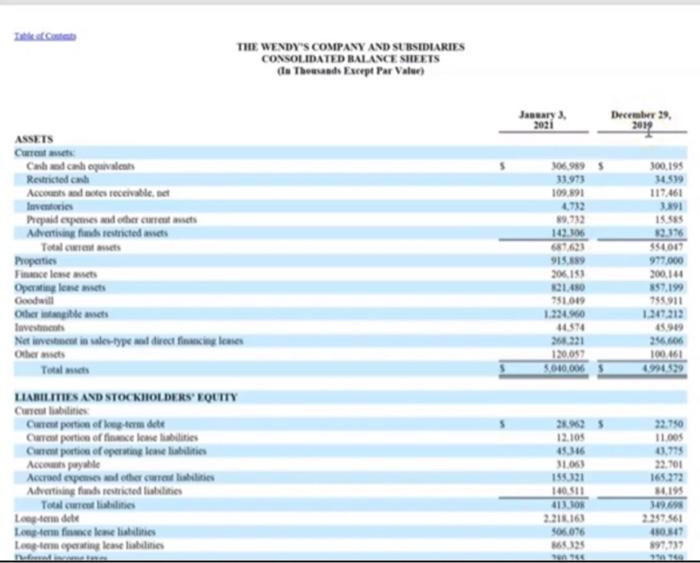
Task: Click the 'Accounts payable' row label
Action: coord(63,464)
